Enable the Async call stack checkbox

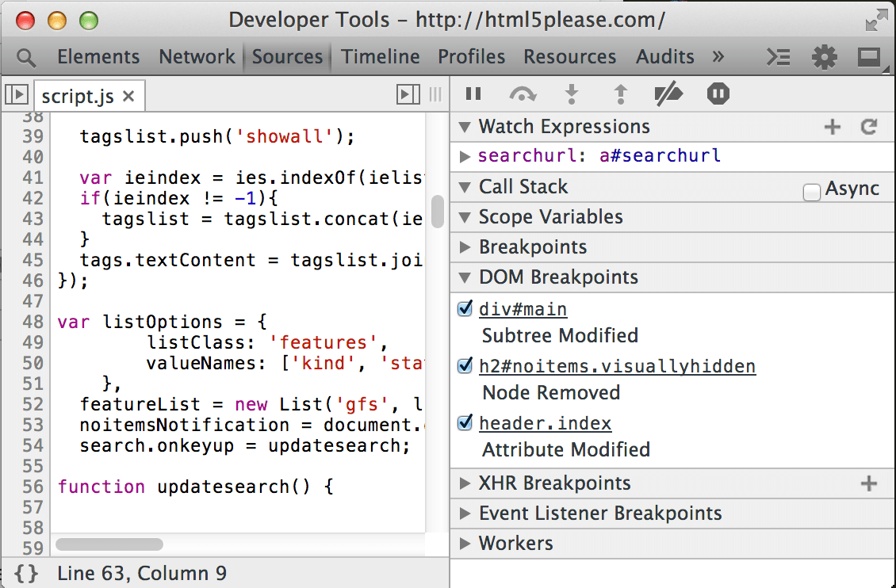811,192
